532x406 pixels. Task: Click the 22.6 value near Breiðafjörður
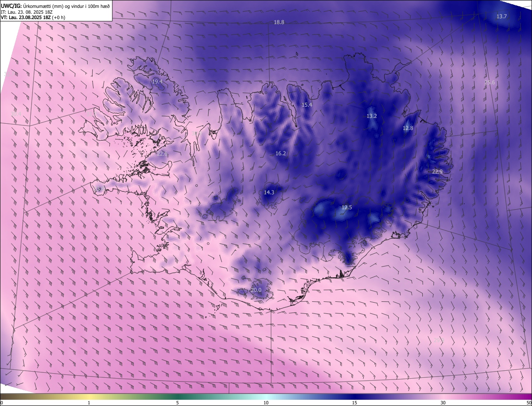tap(161, 154)
